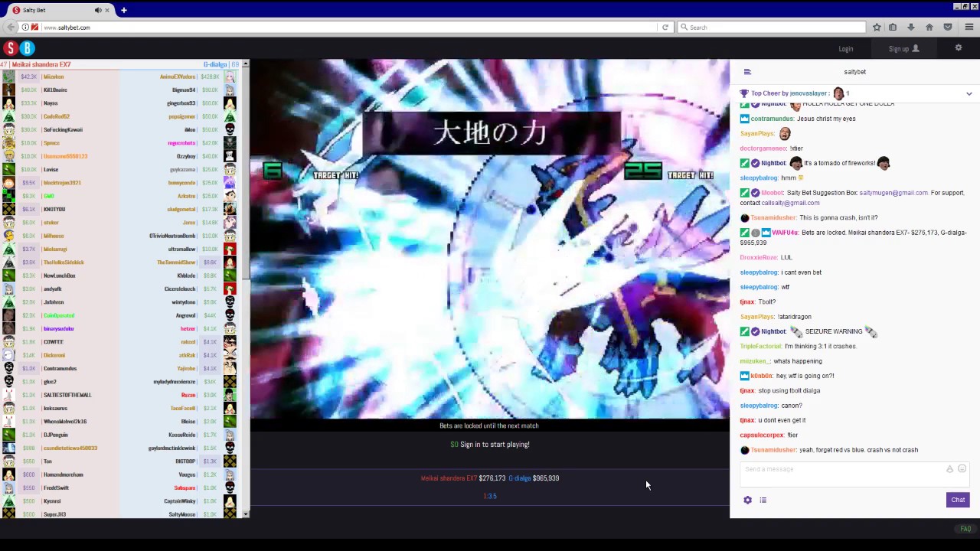The width and height of the screenshot is (980, 551).
Task: Click the Sign up link
Action: pyautogui.click(x=903, y=49)
